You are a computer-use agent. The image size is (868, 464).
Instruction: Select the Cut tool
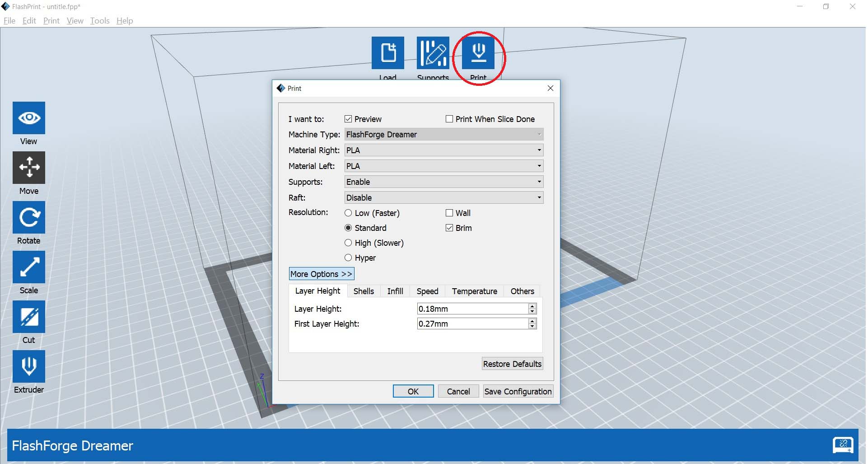click(x=29, y=317)
